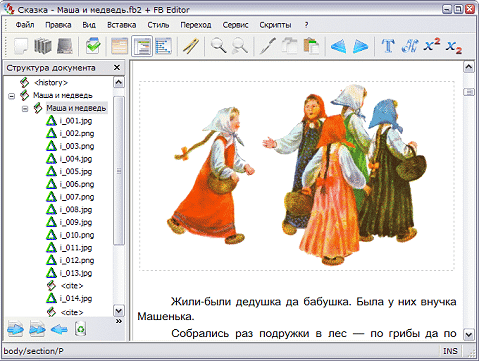Switch to source code view mode

point(164,46)
